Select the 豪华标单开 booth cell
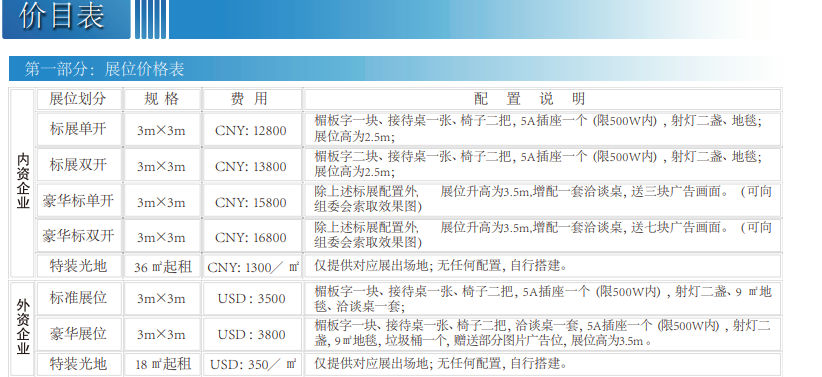The width and height of the screenshot is (822, 377). [x=79, y=201]
